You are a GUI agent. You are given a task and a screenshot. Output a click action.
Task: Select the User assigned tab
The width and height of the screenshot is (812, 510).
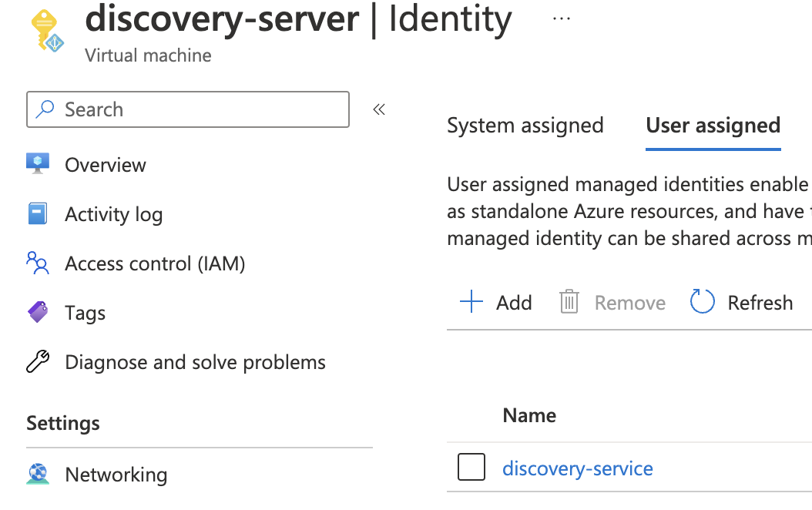713,125
